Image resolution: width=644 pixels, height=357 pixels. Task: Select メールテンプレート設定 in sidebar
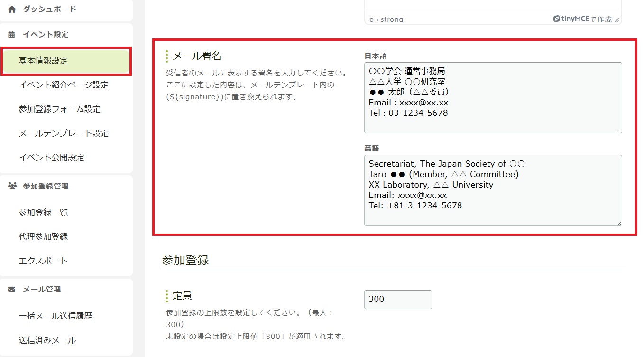pos(64,133)
